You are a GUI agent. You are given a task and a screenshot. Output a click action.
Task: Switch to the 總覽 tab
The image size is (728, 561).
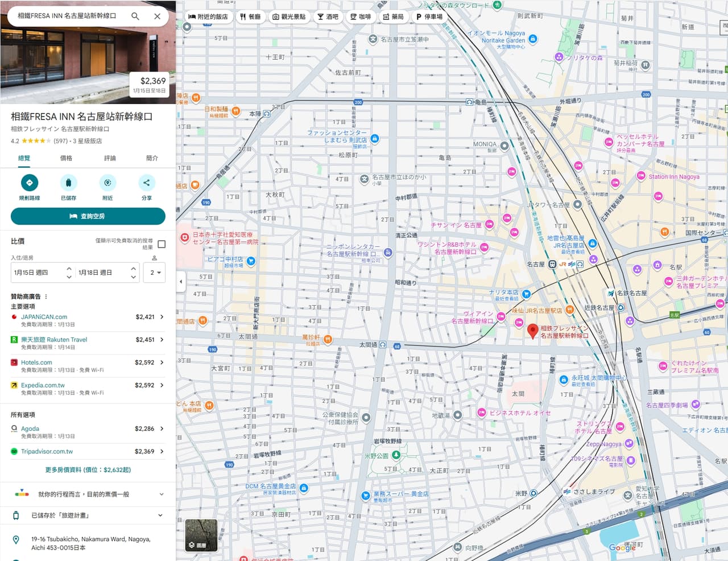24,158
